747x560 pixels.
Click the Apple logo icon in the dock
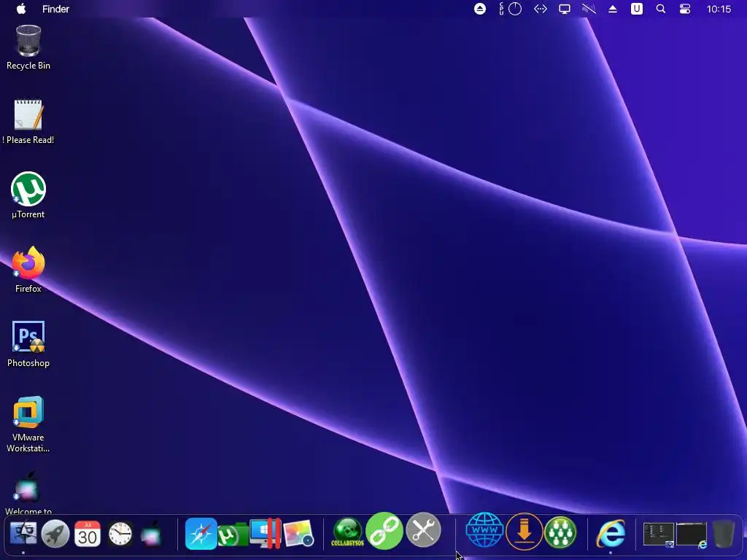pyautogui.click(x=152, y=533)
